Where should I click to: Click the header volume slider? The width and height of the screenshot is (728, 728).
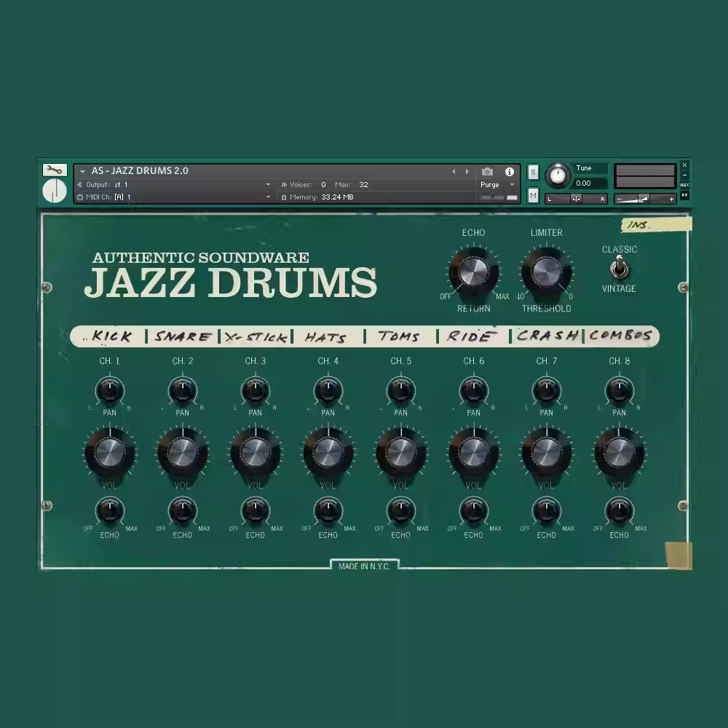[x=645, y=199]
